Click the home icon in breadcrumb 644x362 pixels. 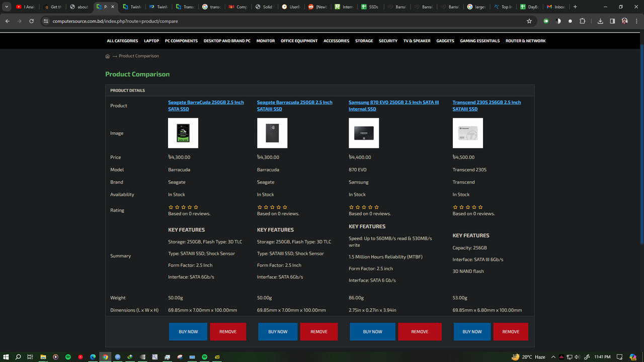tap(107, 56)
